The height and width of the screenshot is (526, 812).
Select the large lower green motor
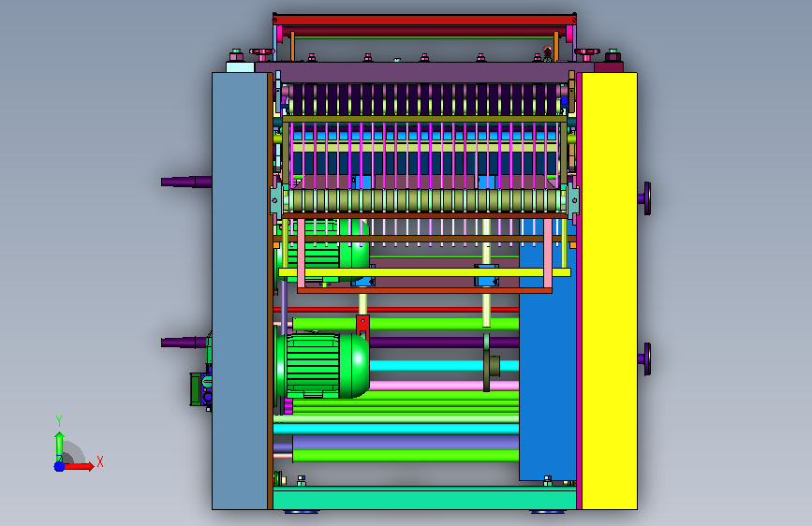(x=322, y=366)
